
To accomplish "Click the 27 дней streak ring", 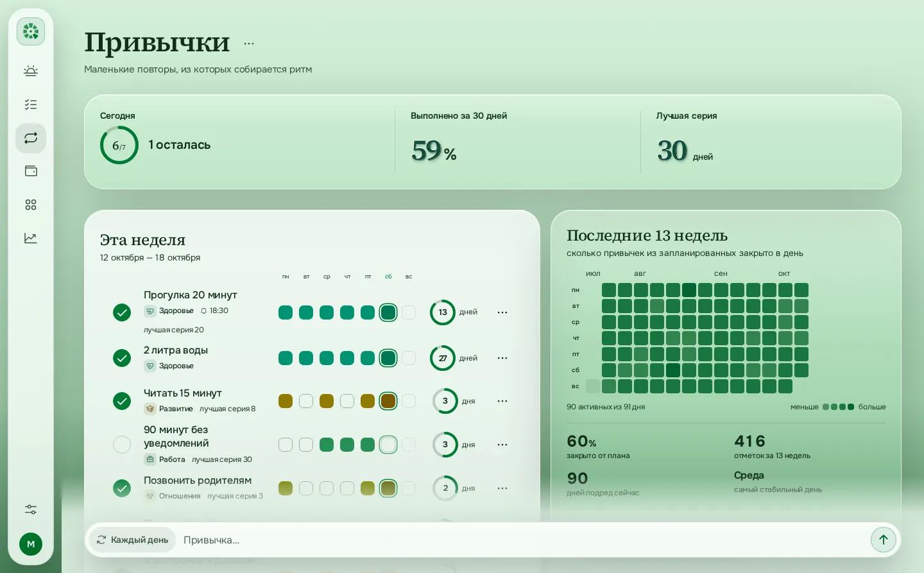I will click(443, 358).
